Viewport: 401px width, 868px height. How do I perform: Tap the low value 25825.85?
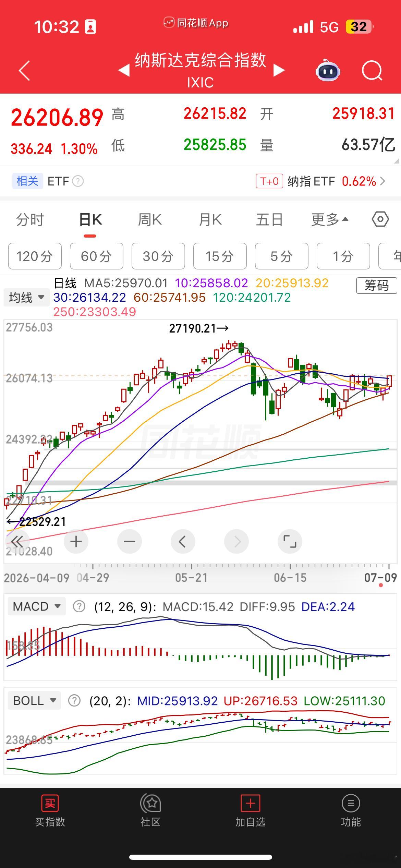[215, 145]
